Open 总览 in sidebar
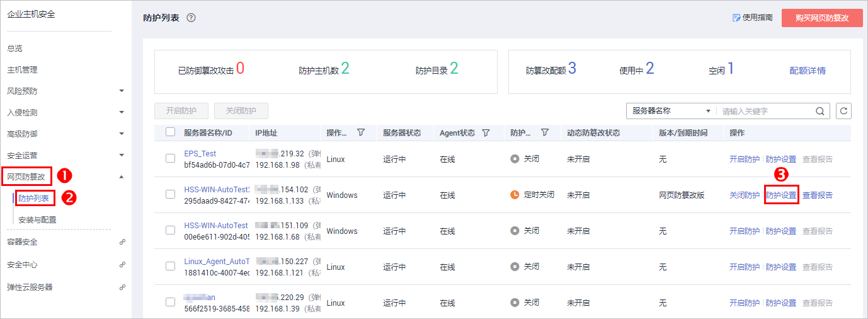Image resolution: width=868 pixels, height=319 pixels. click(15, 49)
